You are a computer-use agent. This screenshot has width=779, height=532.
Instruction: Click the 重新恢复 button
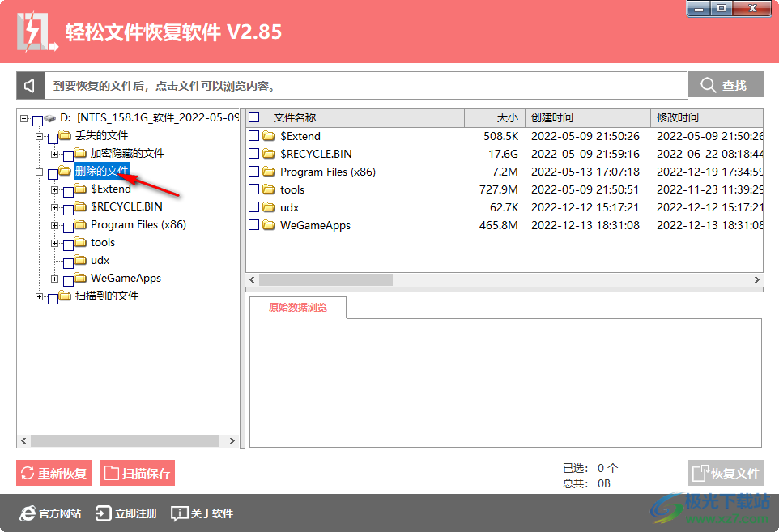coord(53,473)
